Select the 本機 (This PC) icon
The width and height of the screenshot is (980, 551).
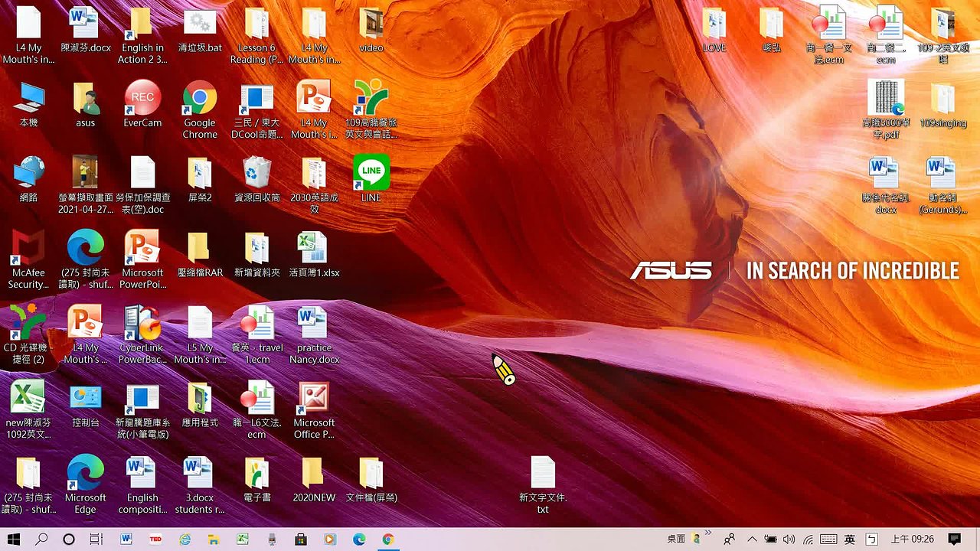[x=28, y=106]
